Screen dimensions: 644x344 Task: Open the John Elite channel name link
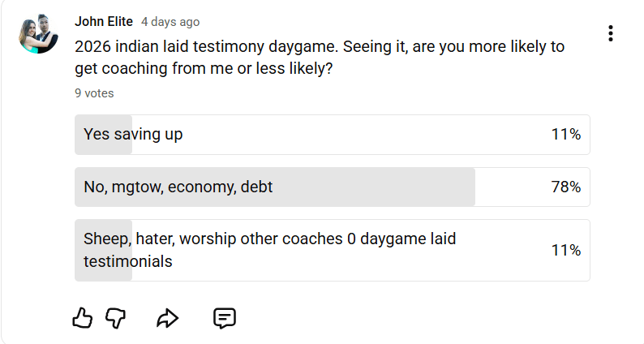104,22
